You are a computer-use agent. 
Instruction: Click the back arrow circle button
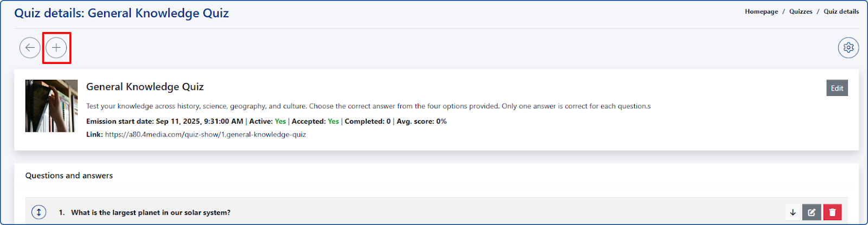(x=30, y=48)
